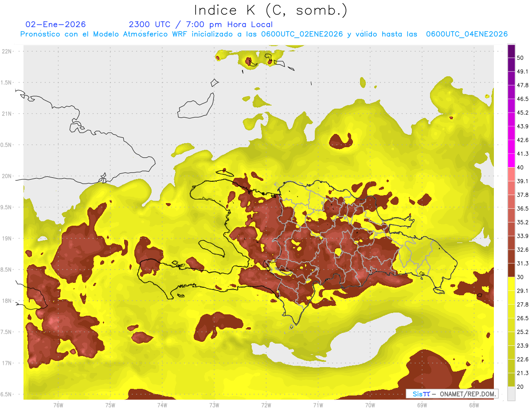Click the '74W' longitude label
Viewport: 532px width, 411px height.
(162, 405)
